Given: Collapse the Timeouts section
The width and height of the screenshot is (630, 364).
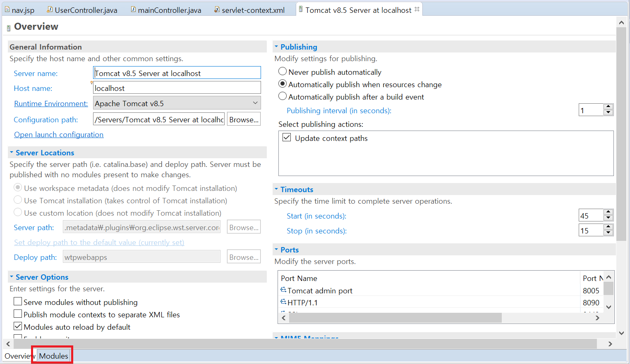Looking at the screenshot, I should 276,189.
